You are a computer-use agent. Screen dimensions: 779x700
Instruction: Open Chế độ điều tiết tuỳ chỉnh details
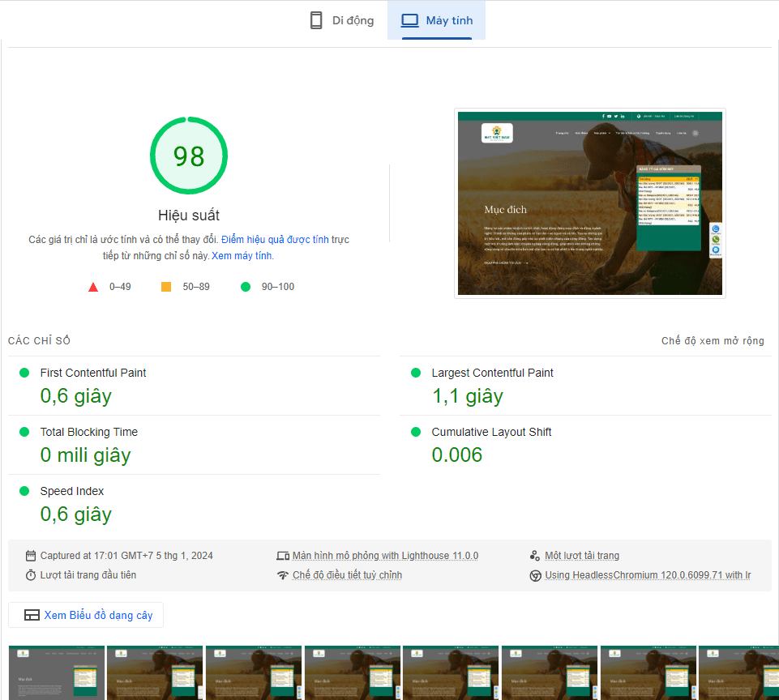347,575
